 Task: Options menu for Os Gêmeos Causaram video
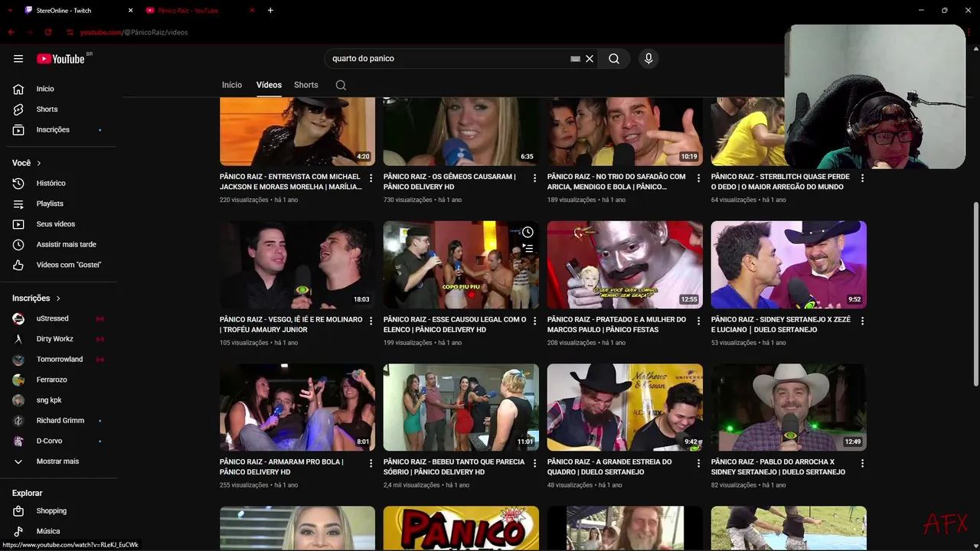pyautogui.click(x=535, y=178)
